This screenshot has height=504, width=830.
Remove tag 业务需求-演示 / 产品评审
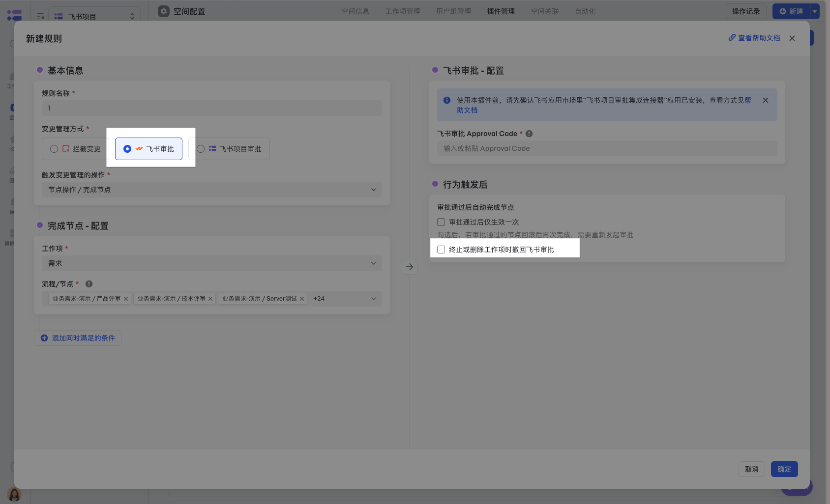(126, 299)
